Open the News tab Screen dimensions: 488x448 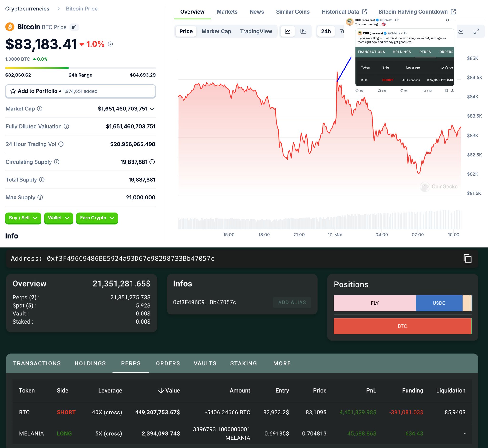(257, 12)
